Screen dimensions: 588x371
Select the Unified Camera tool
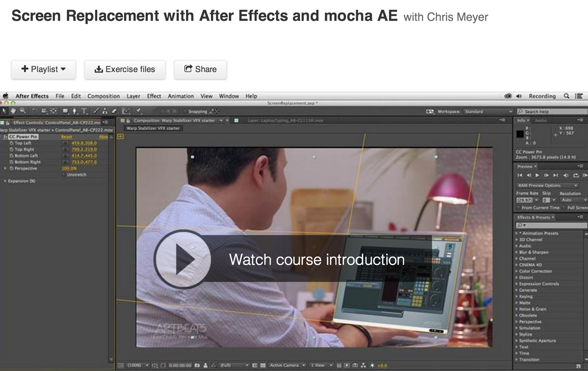pyautogui.click(x=44, y=111)
